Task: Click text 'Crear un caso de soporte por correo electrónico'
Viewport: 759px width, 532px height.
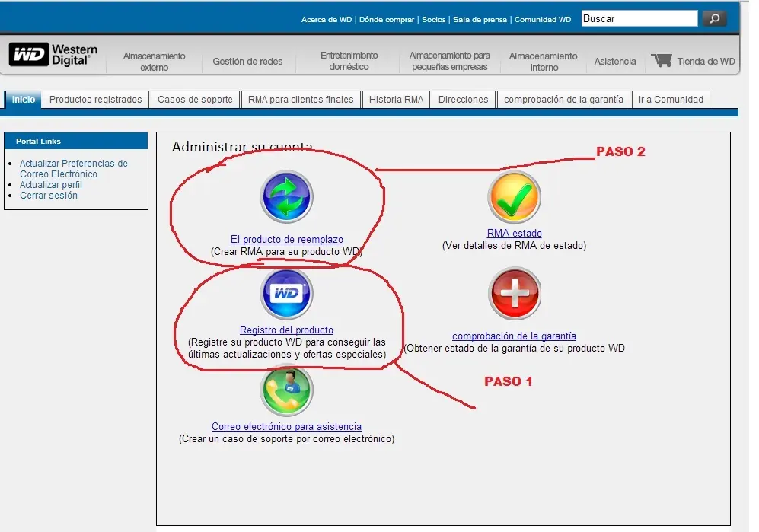Action: tap(286, 439)
